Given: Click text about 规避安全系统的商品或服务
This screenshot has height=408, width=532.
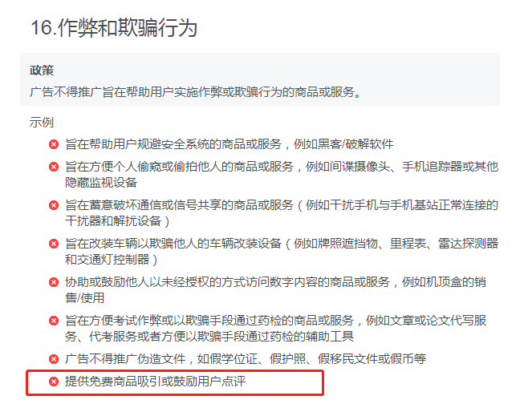Looking at the screenshot, I should (209, 144).
